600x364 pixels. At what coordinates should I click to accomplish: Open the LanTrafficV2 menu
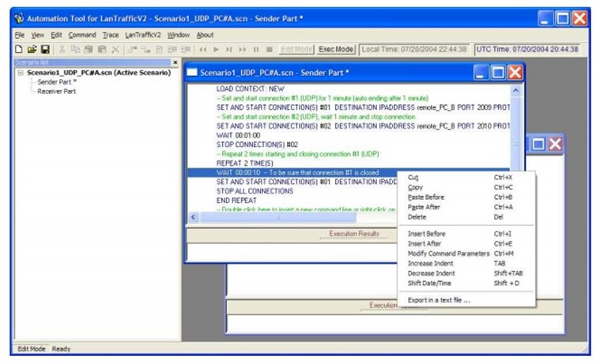click(143, 35)
